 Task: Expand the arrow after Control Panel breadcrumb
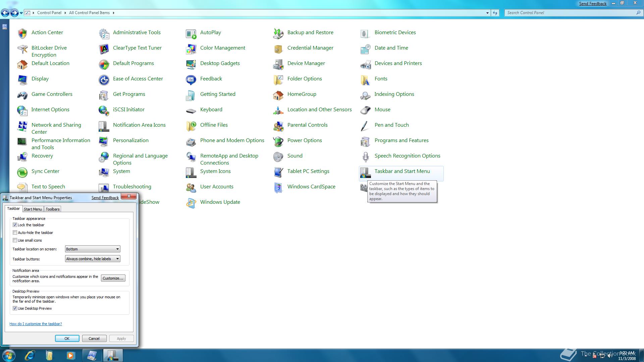(65, 13)
